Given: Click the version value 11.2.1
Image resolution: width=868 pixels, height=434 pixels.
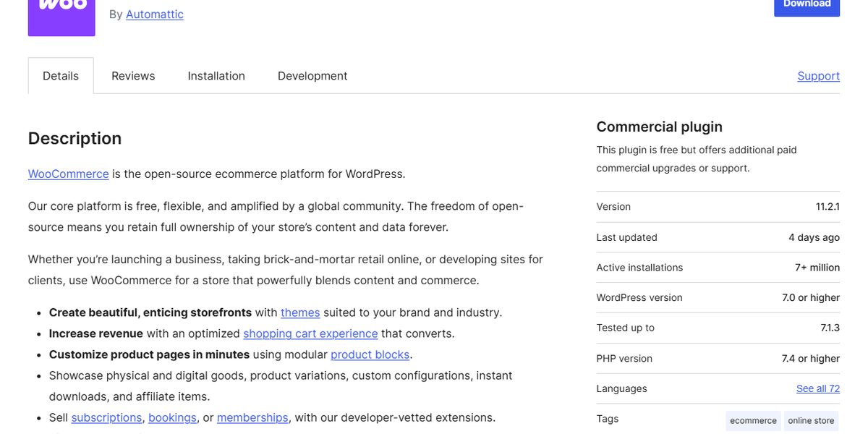Looking at the screenshot, I should pyautogui.click(x=827, y=206).
